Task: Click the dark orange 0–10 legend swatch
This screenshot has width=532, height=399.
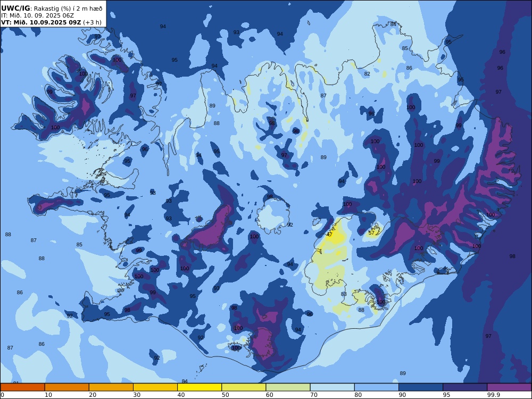Action: coord(22,387)
